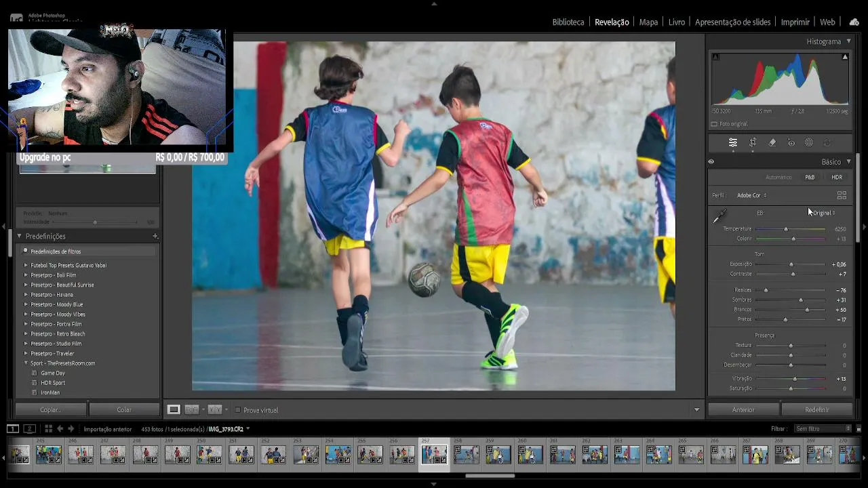Switch to main display window 1
This screenshot has height=488, width=868.
tap(13, 428)
